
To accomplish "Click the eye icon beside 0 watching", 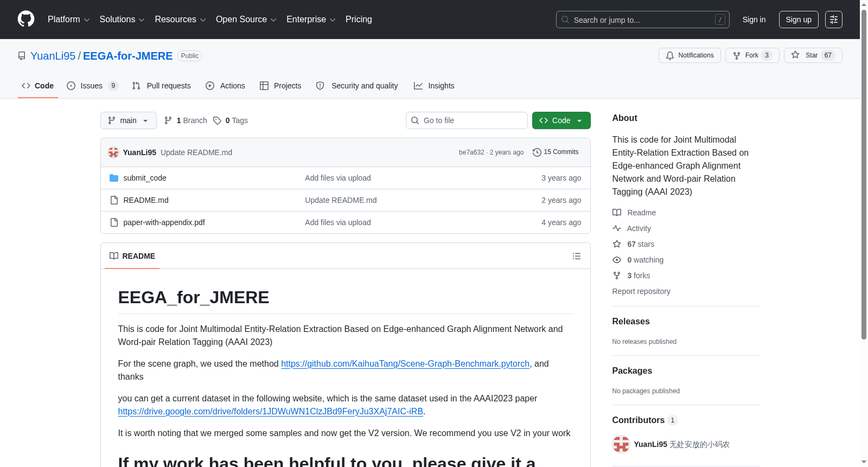I will pyautogui.click(x=617, y=260).
